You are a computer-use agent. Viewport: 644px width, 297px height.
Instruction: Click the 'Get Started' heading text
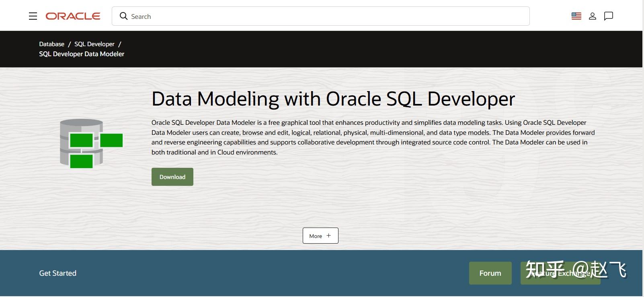coord(57,273)
